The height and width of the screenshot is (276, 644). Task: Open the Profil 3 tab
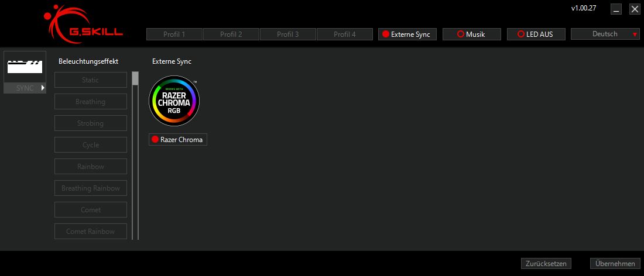coord(287,34)
